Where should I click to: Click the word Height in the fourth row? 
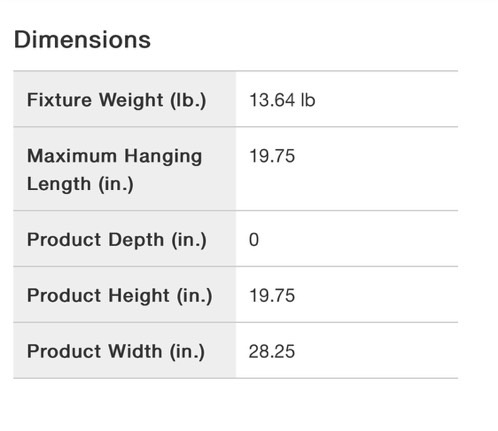[x=139, y=296]
